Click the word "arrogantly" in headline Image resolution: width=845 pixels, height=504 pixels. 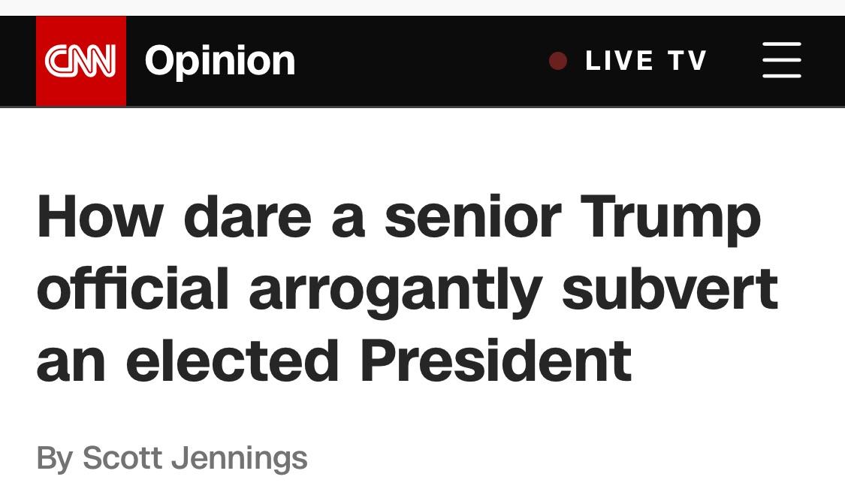(396, 291)
